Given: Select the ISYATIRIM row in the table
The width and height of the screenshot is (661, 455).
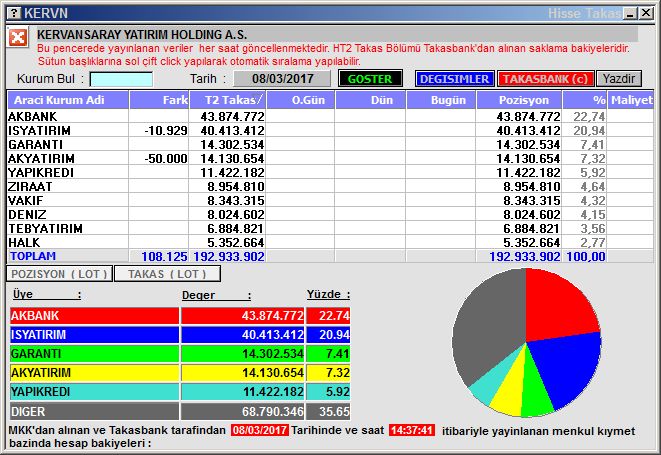Looking at the screenshot, I should click(330, 130).
